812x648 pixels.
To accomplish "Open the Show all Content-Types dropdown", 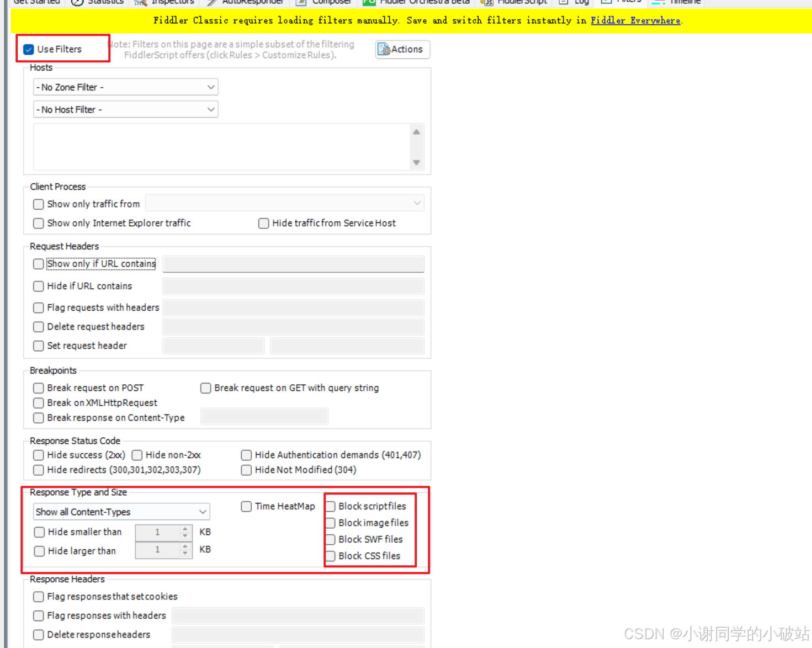I will click(121, 512).
